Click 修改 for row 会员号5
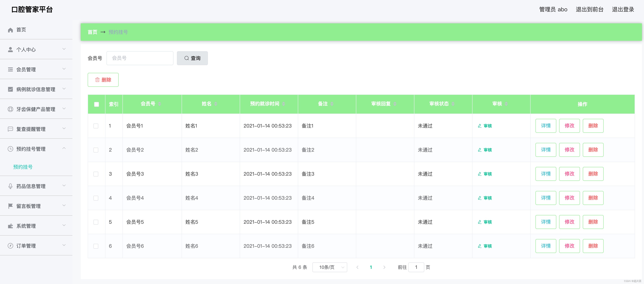 pos(569,222)
